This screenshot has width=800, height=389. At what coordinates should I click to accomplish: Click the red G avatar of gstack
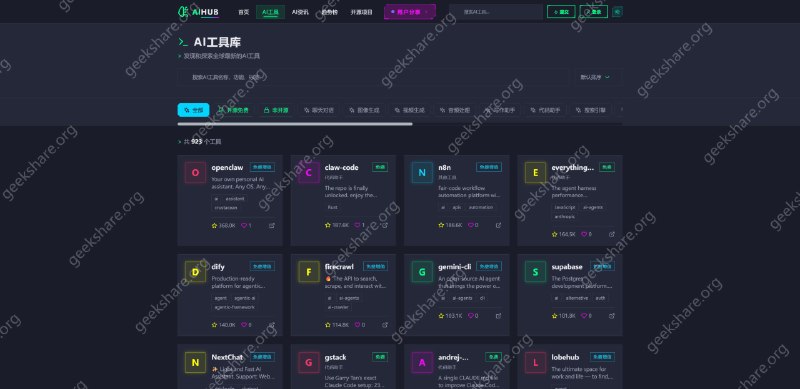coord(309,362)
